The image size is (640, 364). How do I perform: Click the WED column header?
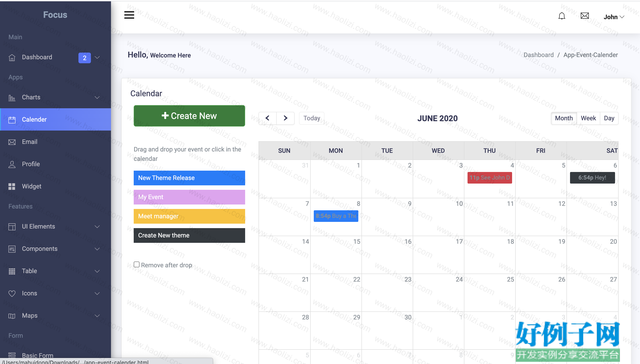[x=438, y=151]
